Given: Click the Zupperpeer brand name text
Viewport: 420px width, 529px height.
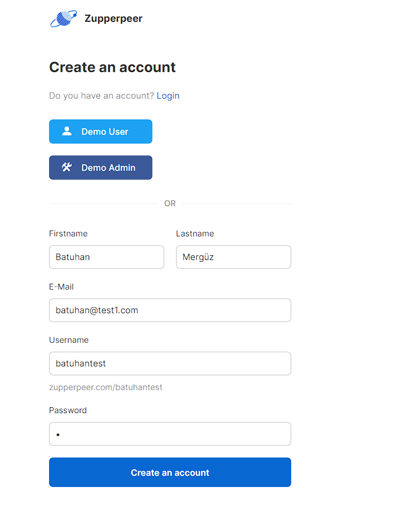Looking at the screenshot, I should 113,18.
